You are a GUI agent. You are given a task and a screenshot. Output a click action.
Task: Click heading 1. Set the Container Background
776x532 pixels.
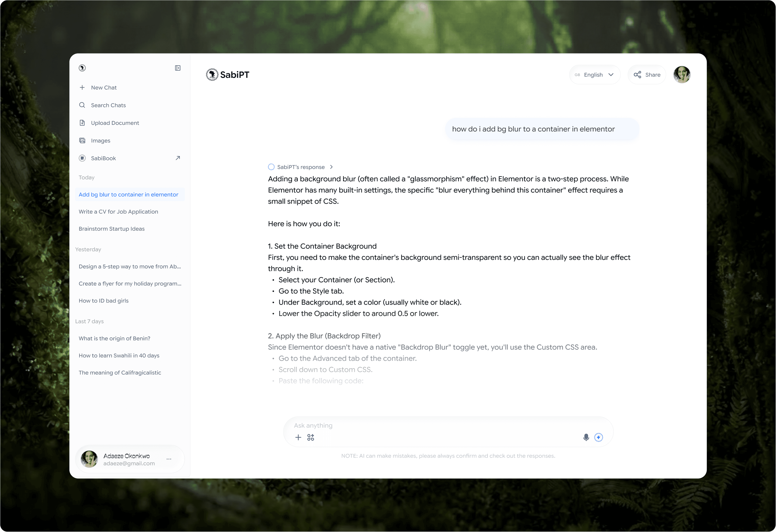pyautogui.click(x=322, y=246)
